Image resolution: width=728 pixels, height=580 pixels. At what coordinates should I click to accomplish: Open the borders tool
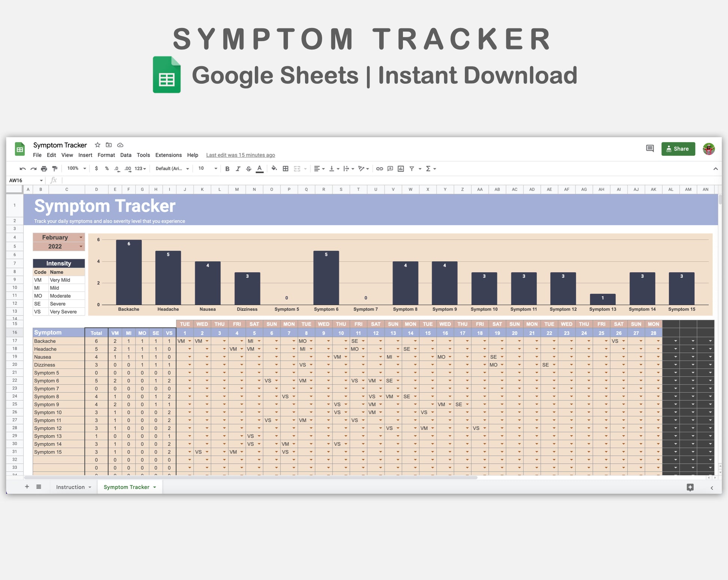pyautogui.click(x=285, y=169)
